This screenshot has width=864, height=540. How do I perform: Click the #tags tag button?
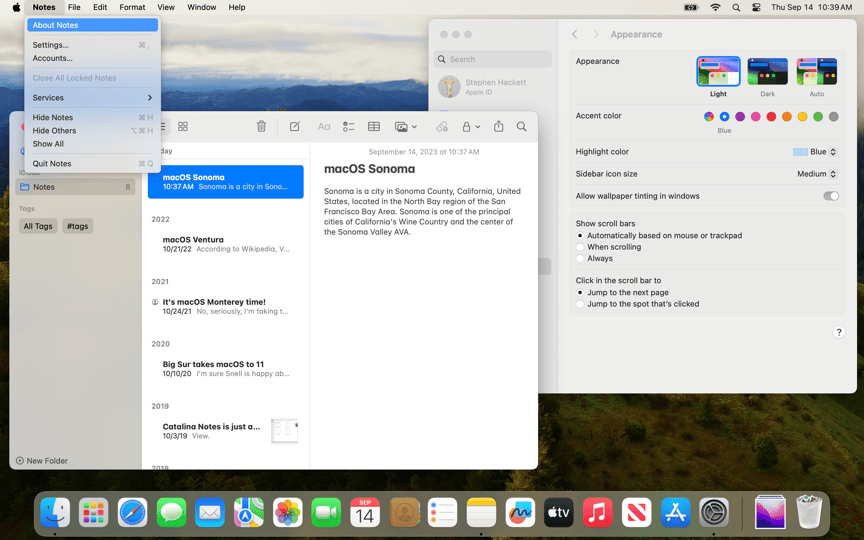tap(78, 226)
